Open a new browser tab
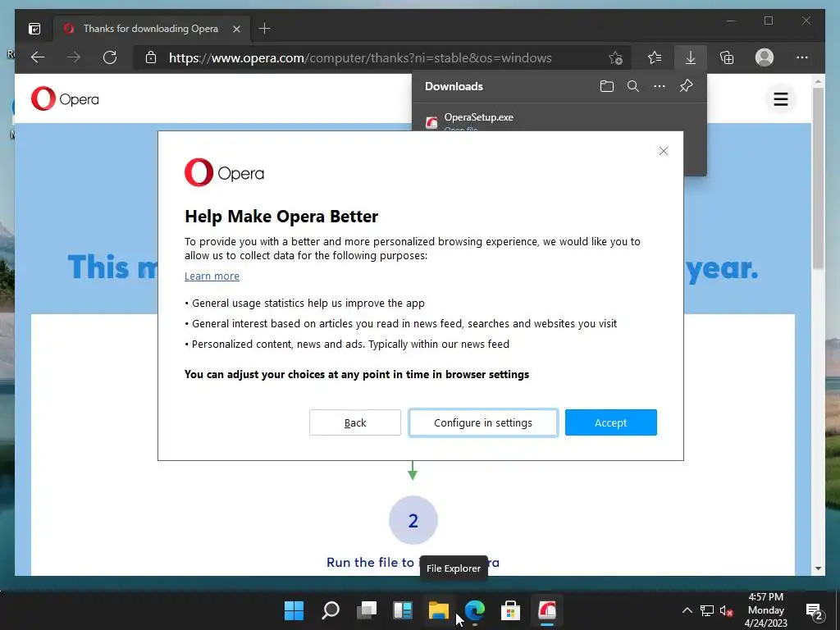 click(x=264, y=29)
